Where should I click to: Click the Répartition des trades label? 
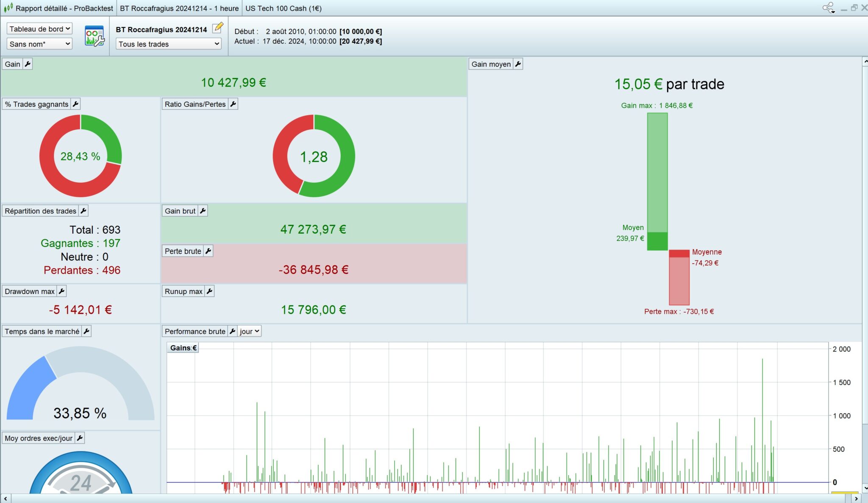40,211
